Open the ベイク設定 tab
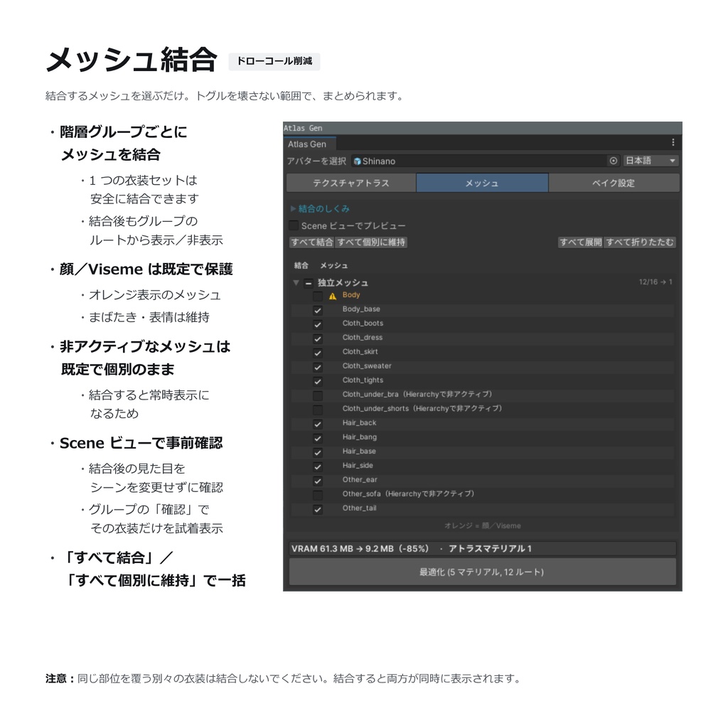This screenshot has height=728, width=728. (614, 183)
